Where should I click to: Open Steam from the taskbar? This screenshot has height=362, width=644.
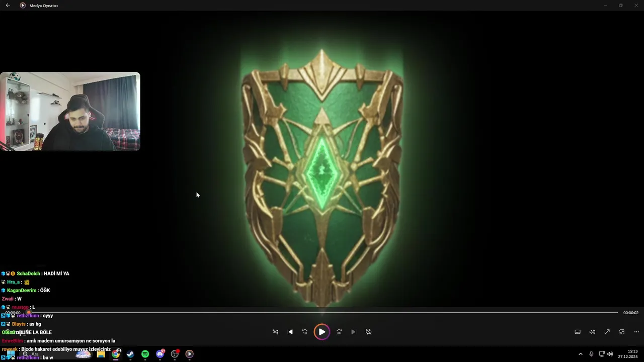coord(130,354)
